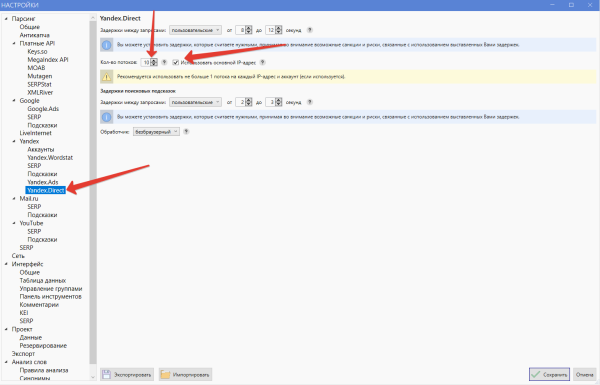Select Аккаунты under Yandex
Viewport: 600px width, 385px height.
click(41, 149)
